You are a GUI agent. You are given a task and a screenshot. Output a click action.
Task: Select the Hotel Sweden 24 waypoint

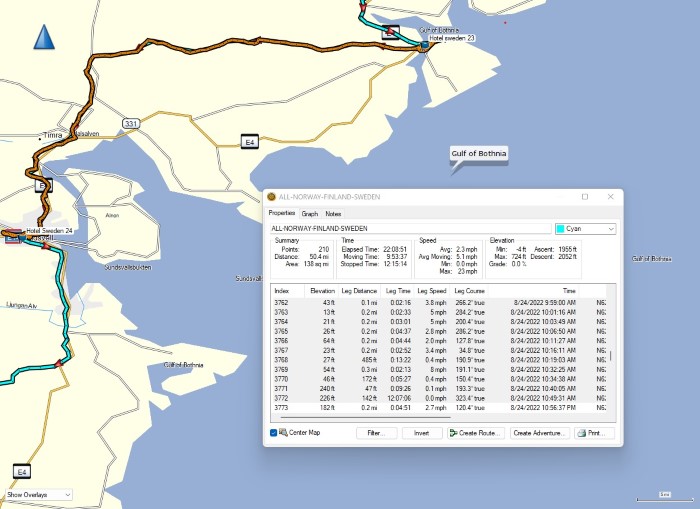pos(49,231)
